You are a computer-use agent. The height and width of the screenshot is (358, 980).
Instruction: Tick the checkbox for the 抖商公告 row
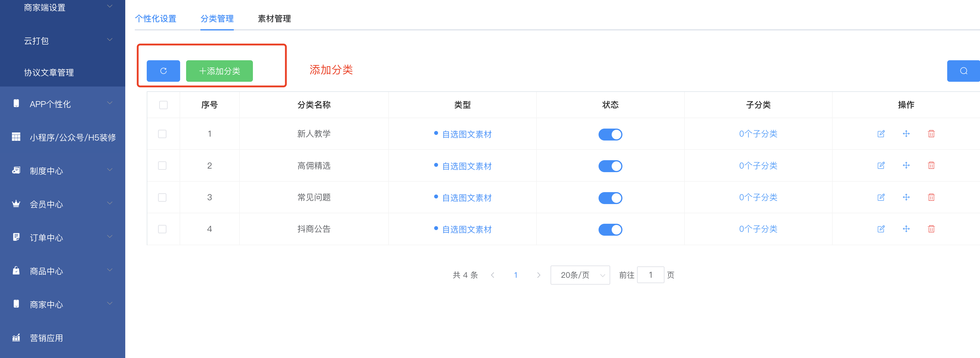[162, 229]
